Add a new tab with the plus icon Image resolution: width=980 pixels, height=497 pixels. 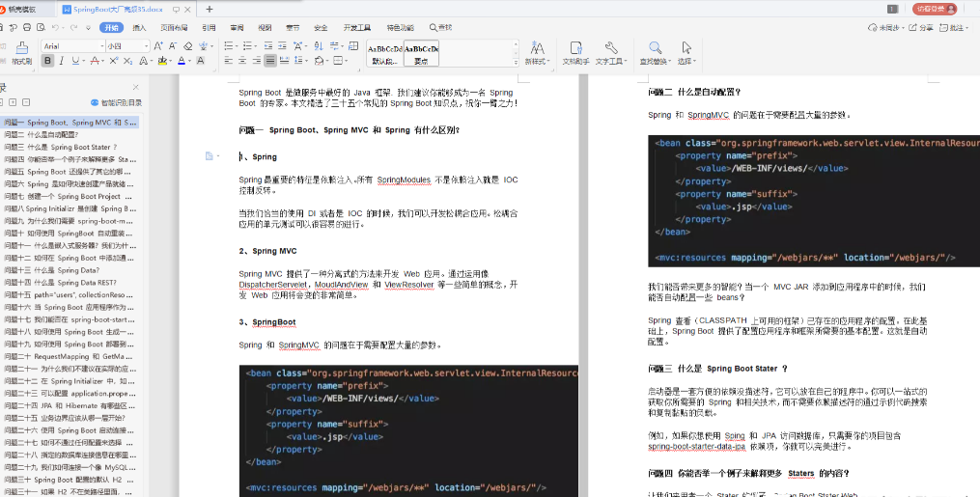(210, 9)
